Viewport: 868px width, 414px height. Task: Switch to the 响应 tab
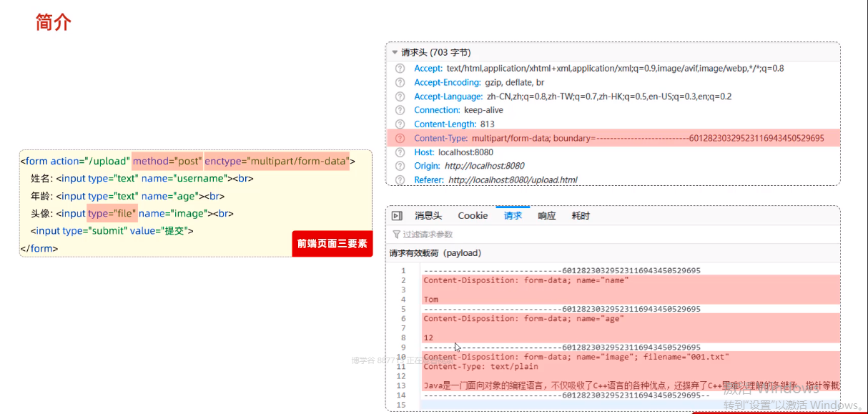[x=547, y=216]
